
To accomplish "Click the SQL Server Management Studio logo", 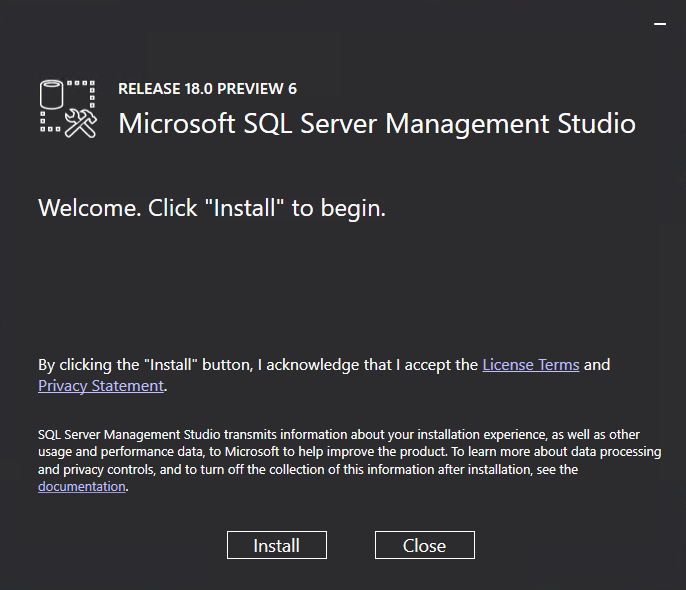I will (68, 109).
